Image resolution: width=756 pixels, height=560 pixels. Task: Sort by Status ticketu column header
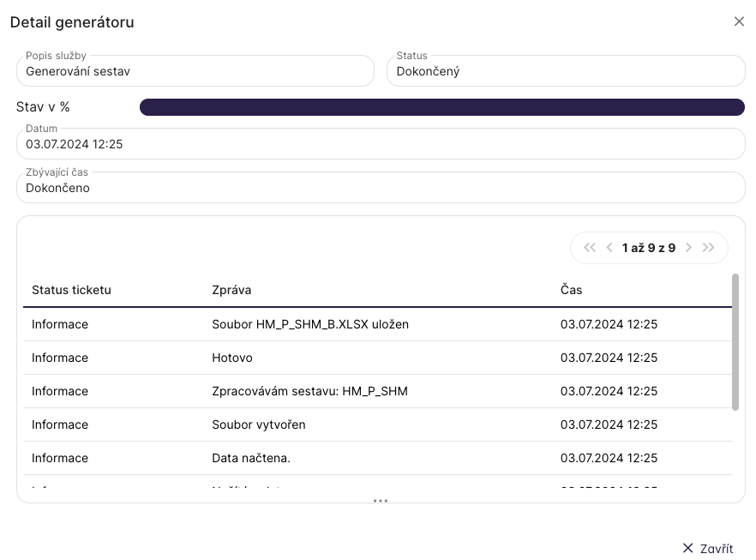(71, 290)
